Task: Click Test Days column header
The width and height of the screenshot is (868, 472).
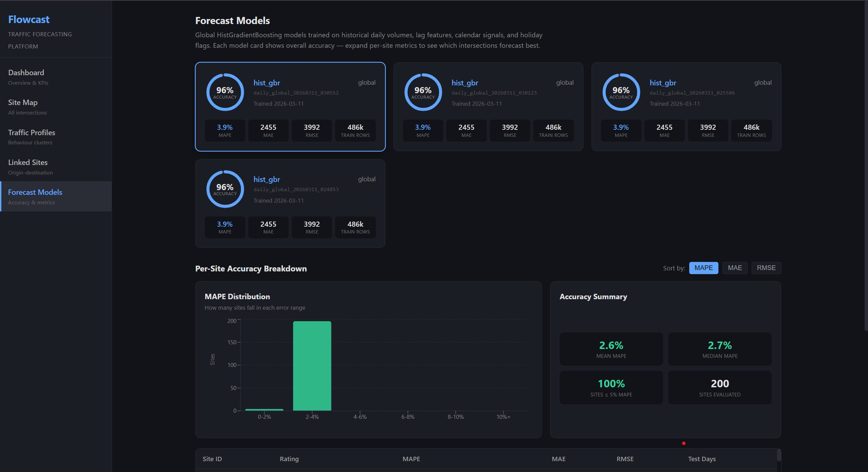Action: pos(702,459)
